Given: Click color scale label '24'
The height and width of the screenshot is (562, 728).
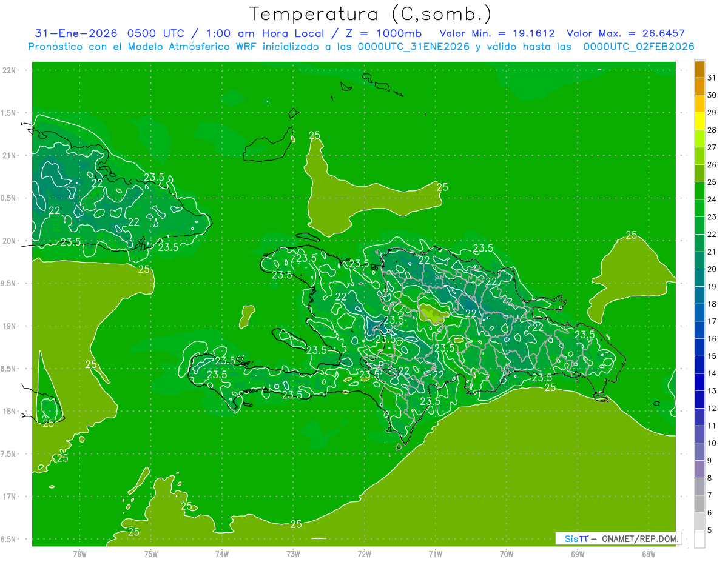Looking at the screenshot, I should point(712,199).
